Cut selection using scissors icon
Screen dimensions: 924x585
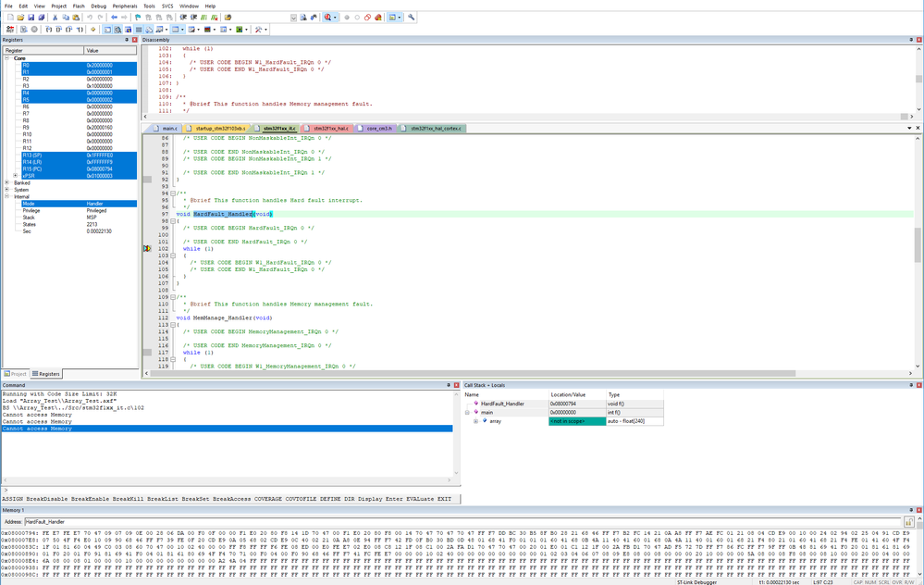point(55,17)
